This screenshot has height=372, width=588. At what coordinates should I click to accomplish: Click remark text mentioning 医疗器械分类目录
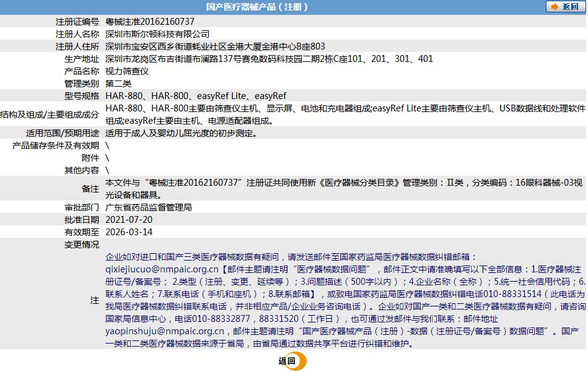[x=344, y=189]
